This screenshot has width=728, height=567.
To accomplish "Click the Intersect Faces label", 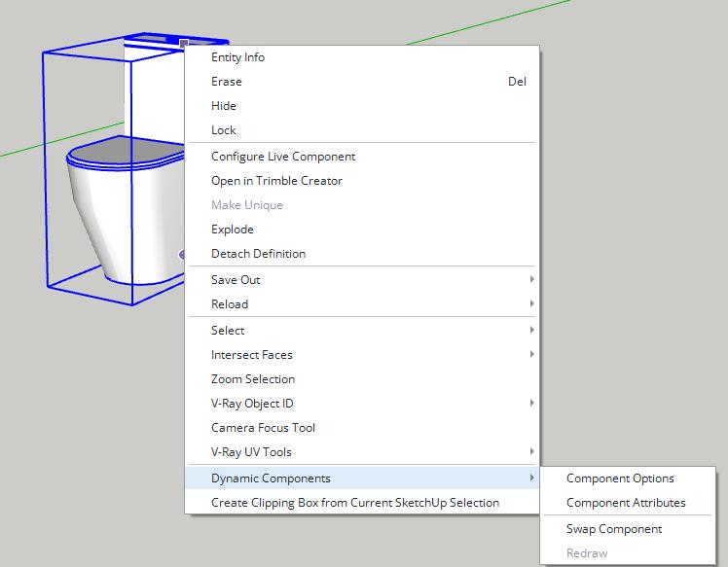I will pyautogui.click(x=252, y=354).
